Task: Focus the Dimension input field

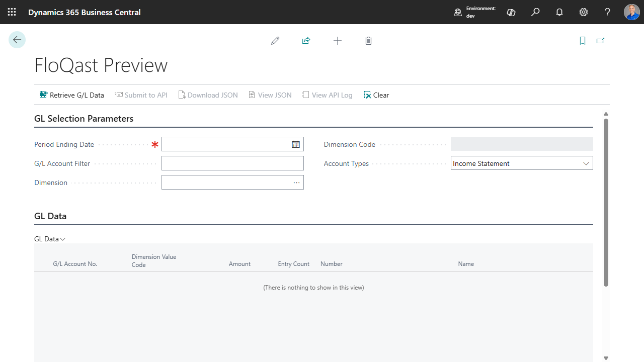Action: 232,183
